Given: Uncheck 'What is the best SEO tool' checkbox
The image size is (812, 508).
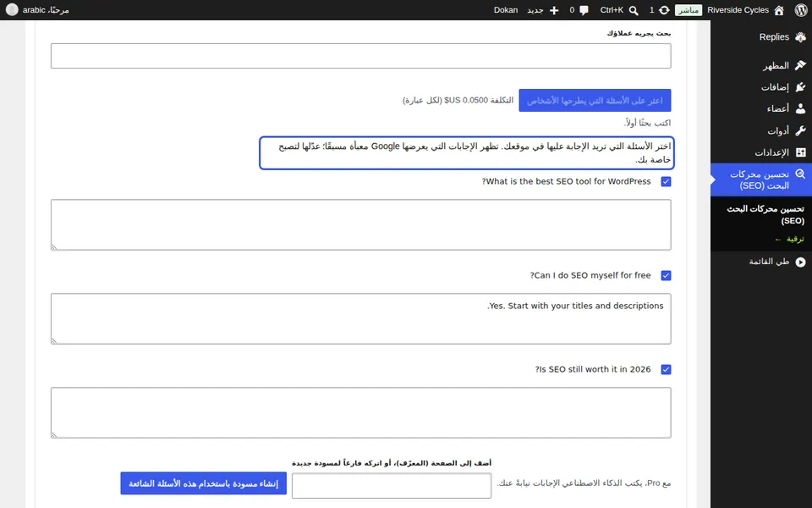Looking at the screenshot, I should tap(666, 181).
